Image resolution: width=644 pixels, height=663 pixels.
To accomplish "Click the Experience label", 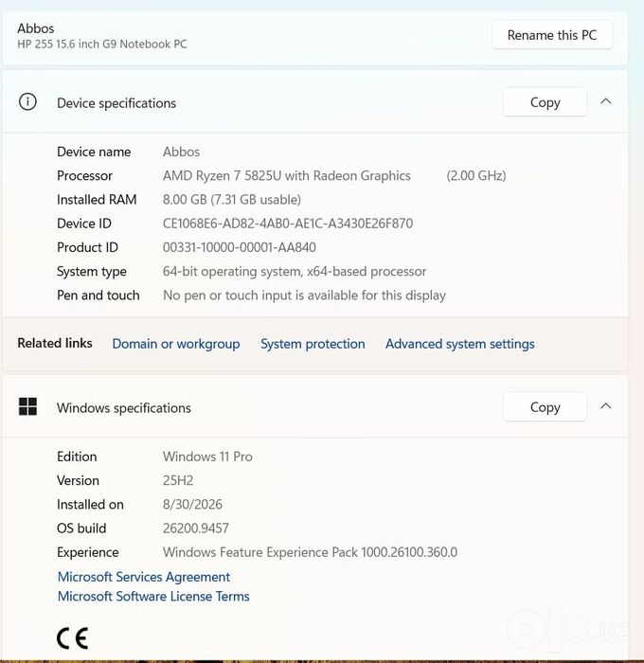I will [x=87, y=552].
